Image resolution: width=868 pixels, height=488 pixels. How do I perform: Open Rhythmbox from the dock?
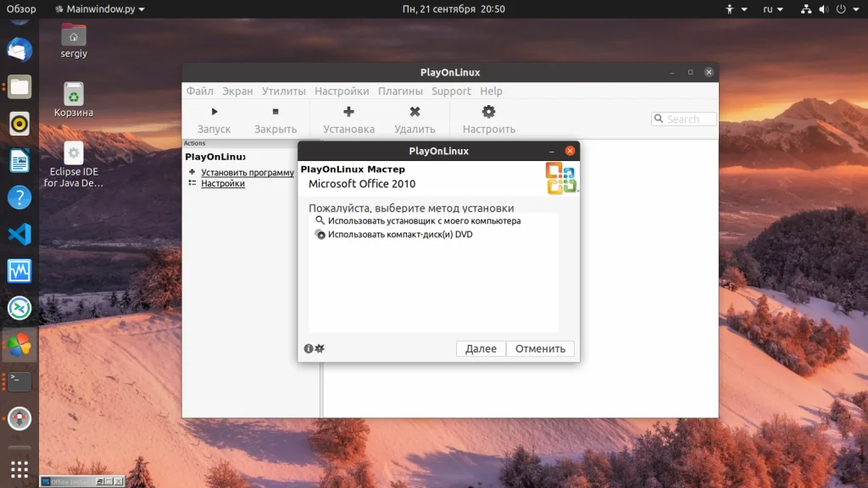click(19, 124)
